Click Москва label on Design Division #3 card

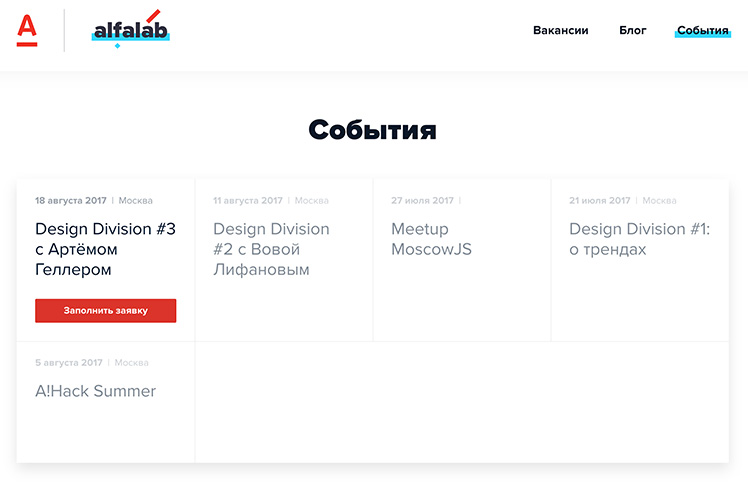click(135, 200)
